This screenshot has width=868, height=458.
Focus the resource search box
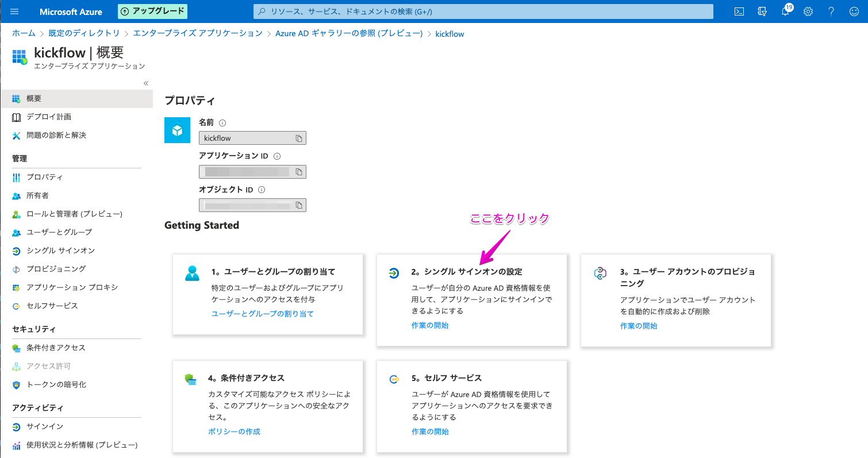[x=483, y=11]
